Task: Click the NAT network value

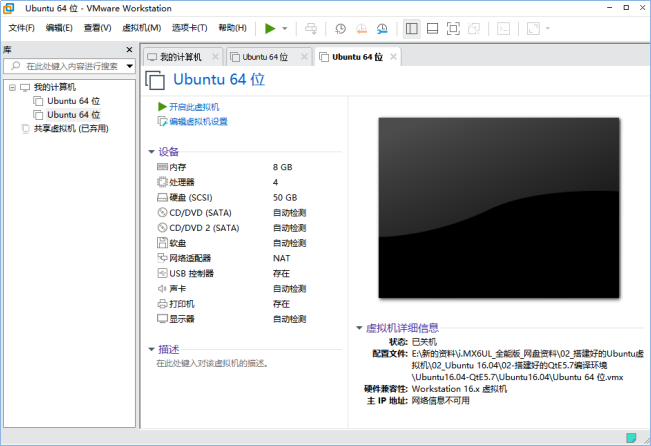Action: (281, 258)
